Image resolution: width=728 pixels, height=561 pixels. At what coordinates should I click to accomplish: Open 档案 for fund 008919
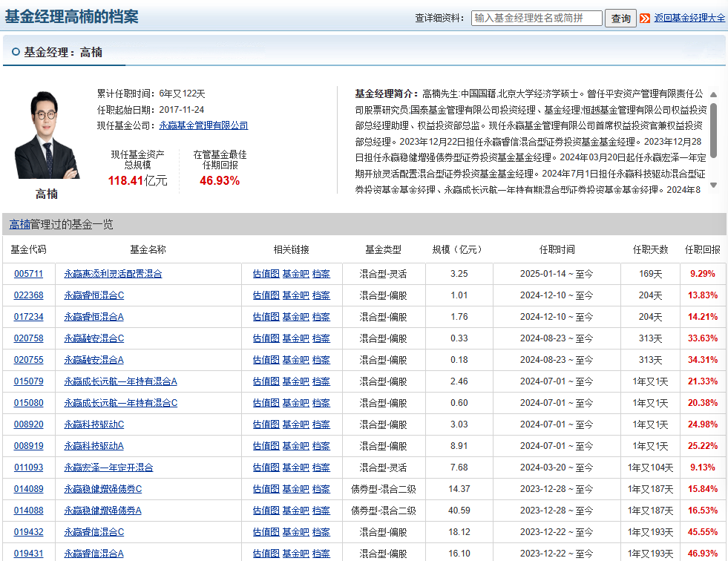[x=321, y=446]
